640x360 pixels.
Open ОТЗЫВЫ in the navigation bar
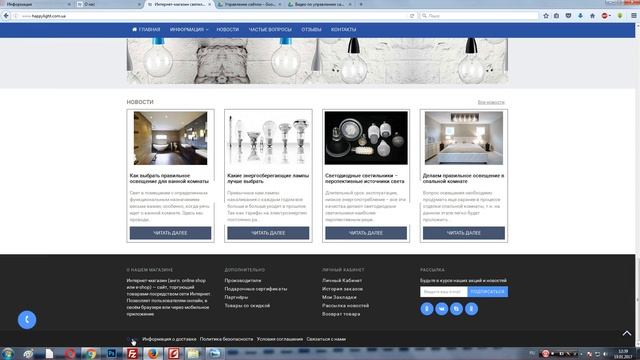tap(311, 30)
